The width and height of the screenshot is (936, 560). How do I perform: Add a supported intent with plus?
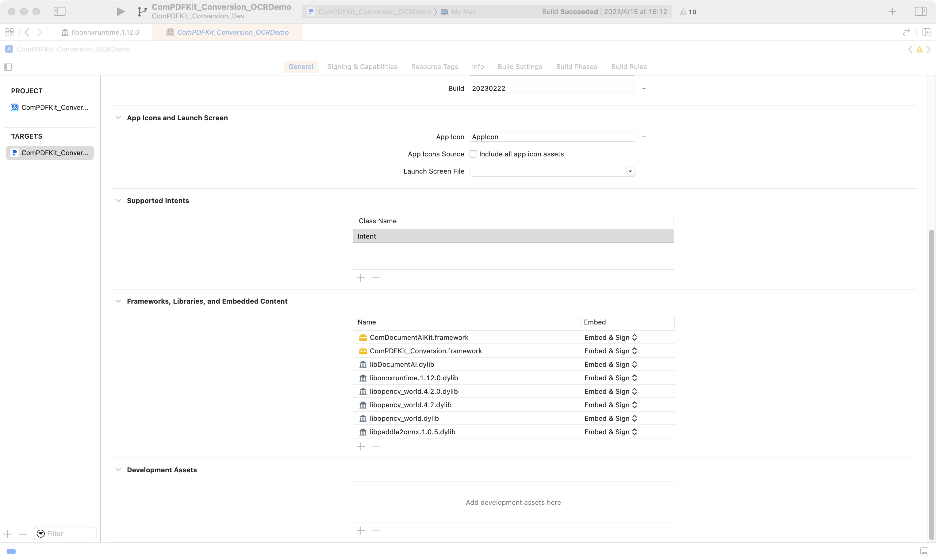pos(361,278)
